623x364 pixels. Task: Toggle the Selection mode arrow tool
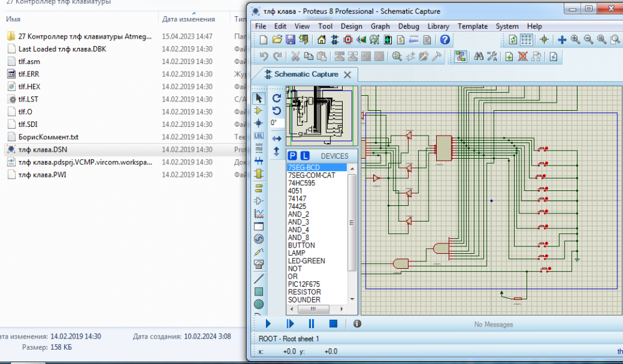pos(259,98)
